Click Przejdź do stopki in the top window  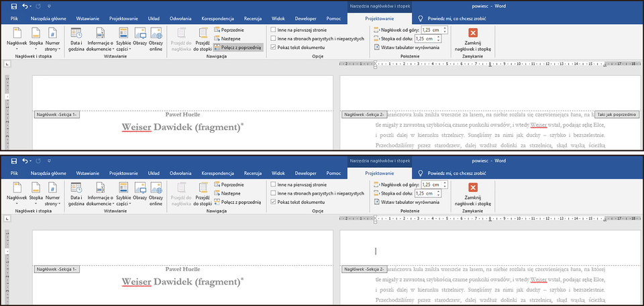(x=202, y=38)
